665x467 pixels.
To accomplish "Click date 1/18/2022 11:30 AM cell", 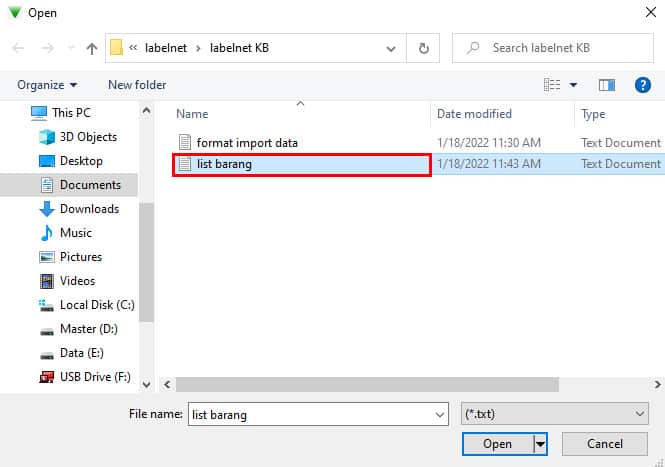I will (489, 143).
